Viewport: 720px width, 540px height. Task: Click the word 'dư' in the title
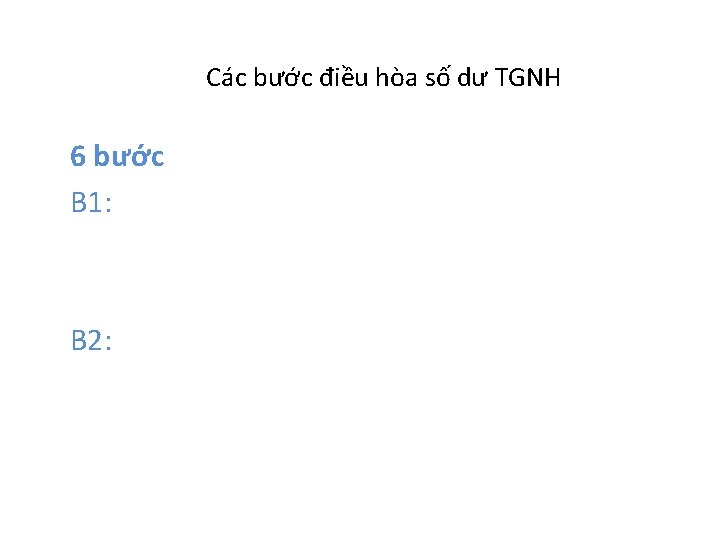point(472,77)
